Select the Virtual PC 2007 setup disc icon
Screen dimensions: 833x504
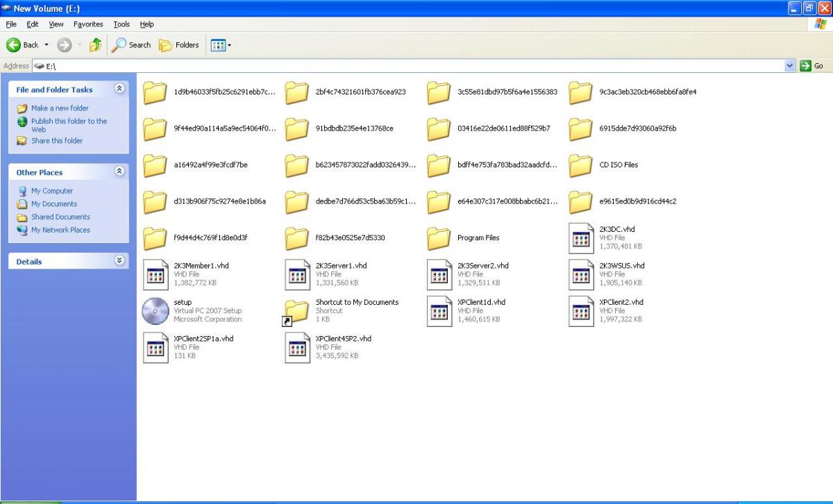(x=155, y=311)
